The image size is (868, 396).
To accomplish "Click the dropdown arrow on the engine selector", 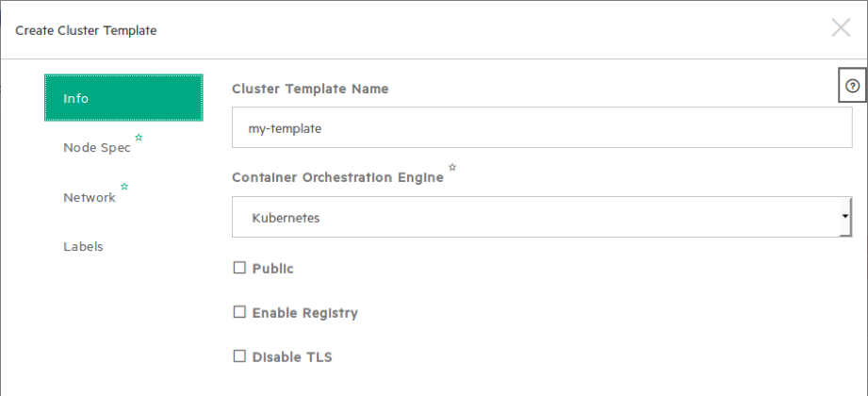I will point(844,218).
